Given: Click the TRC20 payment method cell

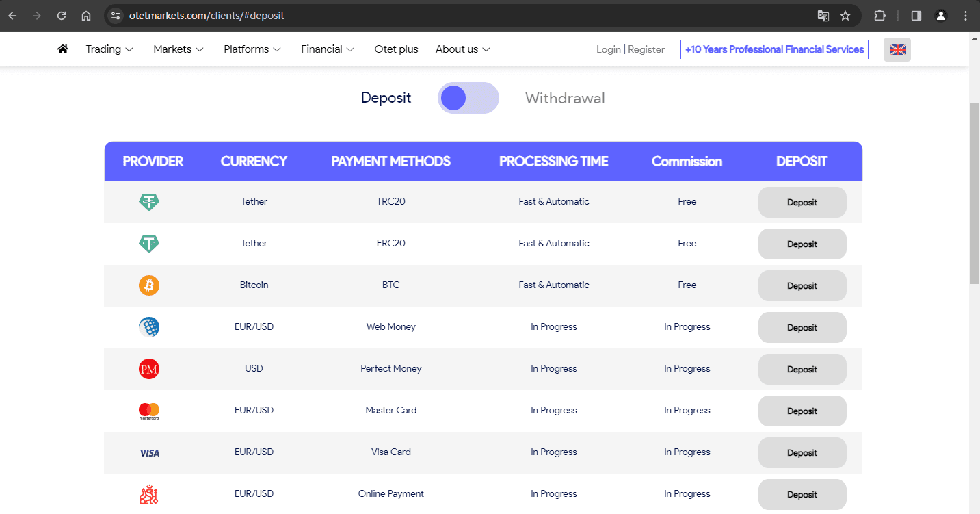Looking at the screenshot, I should click(390, 202).
